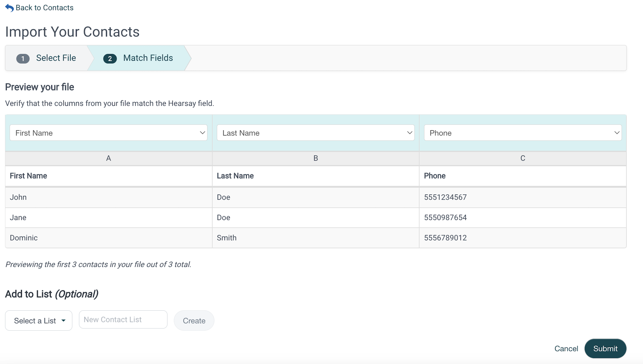Expand the Select a List dropdown
643x364 pixels.
(39, 321)
